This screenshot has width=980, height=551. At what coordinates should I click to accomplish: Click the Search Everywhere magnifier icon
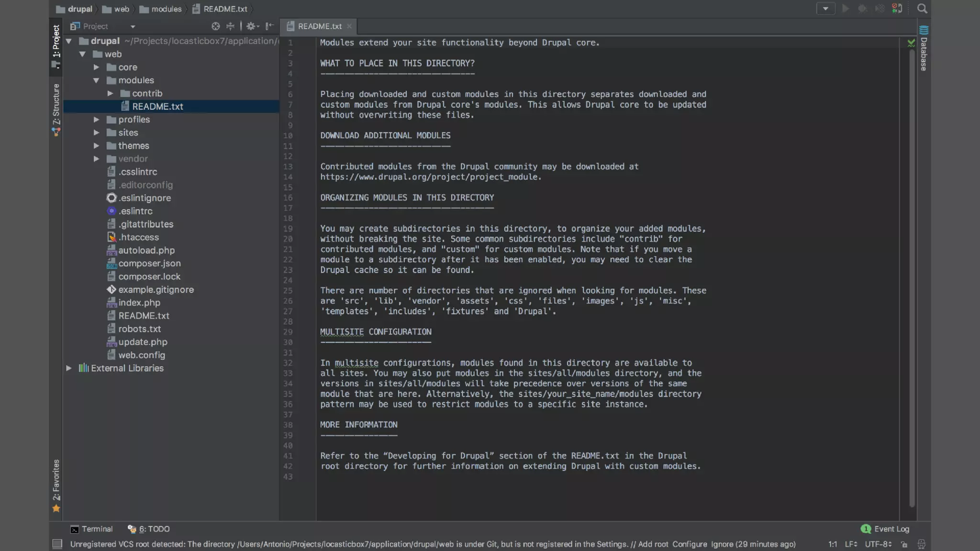tap(922, 9)
